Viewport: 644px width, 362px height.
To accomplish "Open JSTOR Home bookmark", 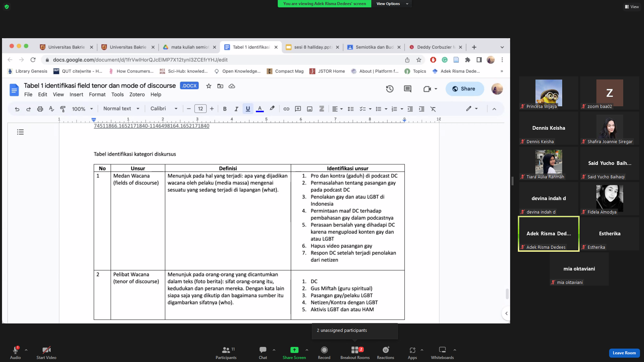I will 327,71.
